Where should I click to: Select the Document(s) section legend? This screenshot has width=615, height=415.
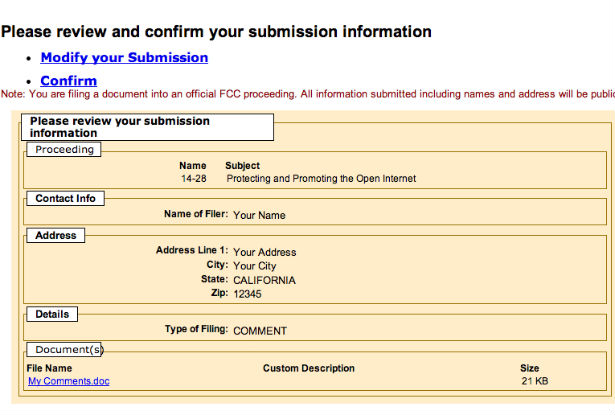coord(64,350)
